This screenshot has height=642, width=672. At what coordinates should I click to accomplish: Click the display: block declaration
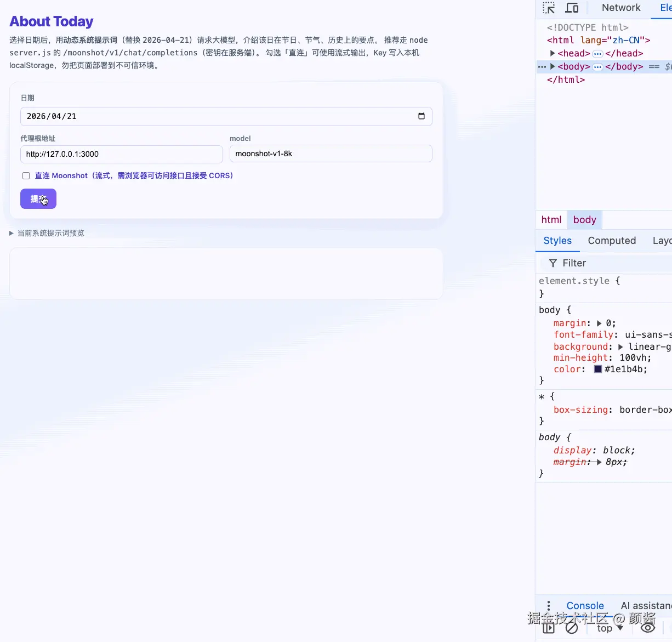point(594,451)
